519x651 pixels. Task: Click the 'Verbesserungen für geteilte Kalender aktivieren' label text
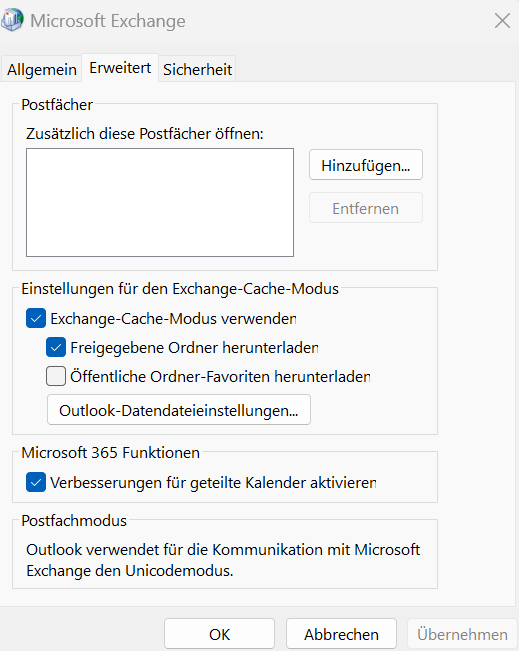coord(213,483)
